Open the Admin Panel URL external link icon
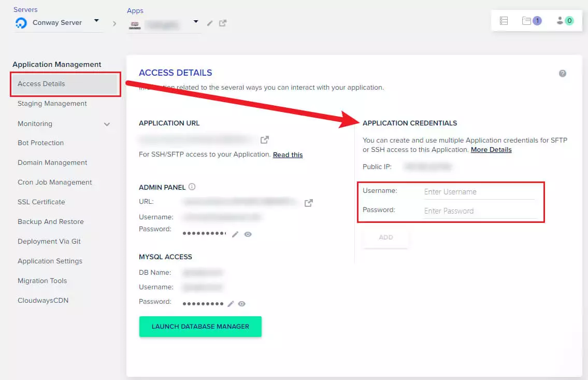This screenshot has height=380, width=588. pos(308,203)
